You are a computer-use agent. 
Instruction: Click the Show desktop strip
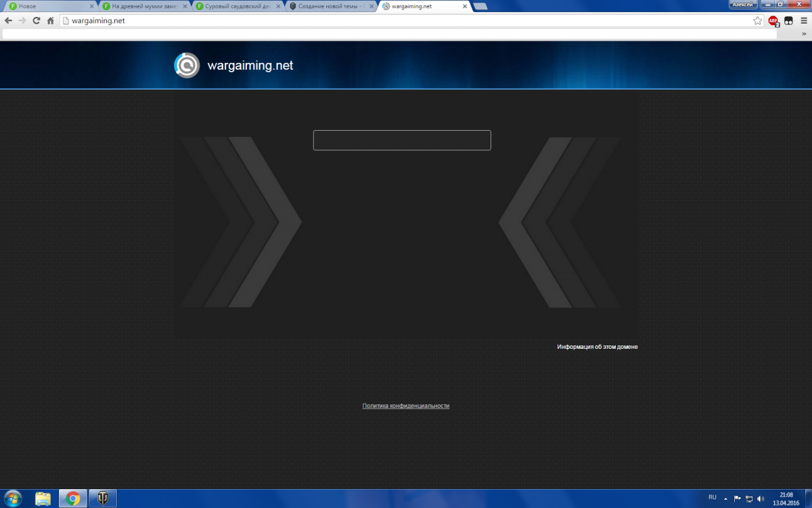(x=808, y=499)
